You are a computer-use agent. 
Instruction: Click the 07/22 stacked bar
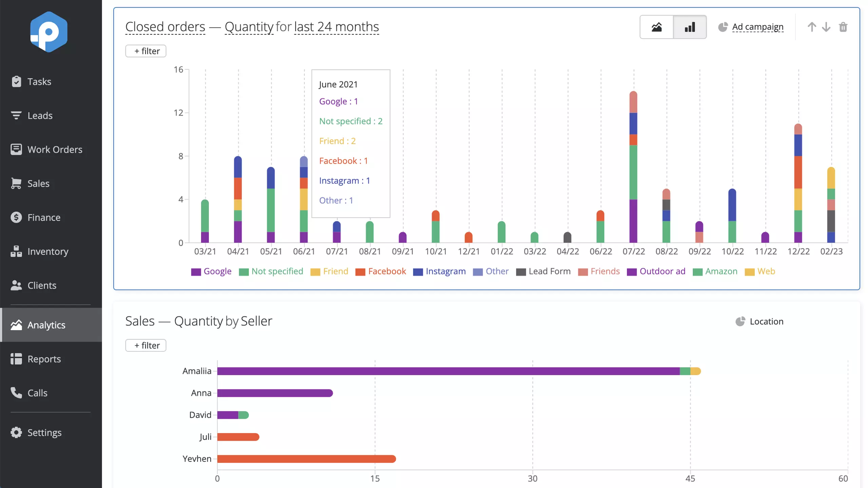pyautogui.click(x=633, y=167)
